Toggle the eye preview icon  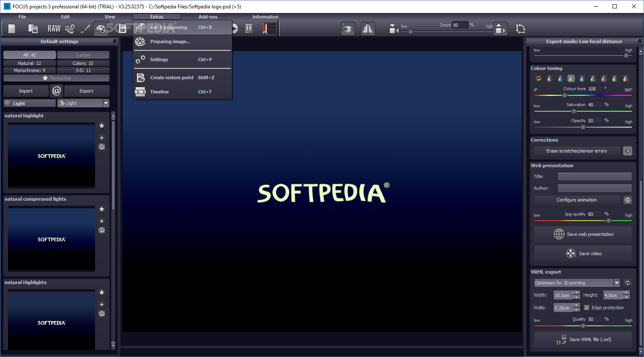(x=348, y=28)
